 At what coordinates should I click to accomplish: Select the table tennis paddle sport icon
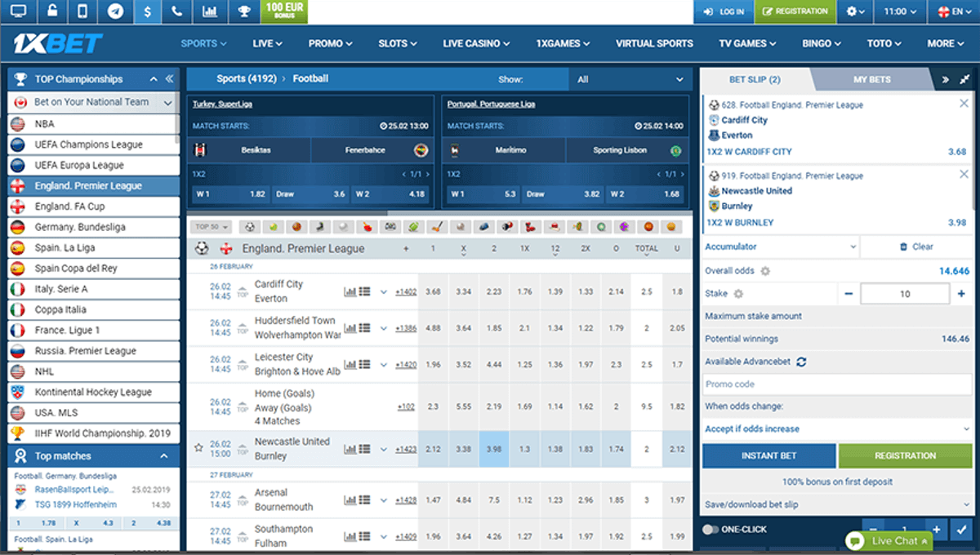coord(367,227)
